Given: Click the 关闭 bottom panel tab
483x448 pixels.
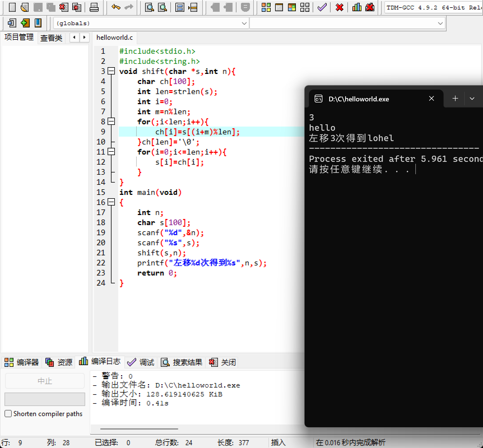Looking at the screenshot, I should 222,362.
